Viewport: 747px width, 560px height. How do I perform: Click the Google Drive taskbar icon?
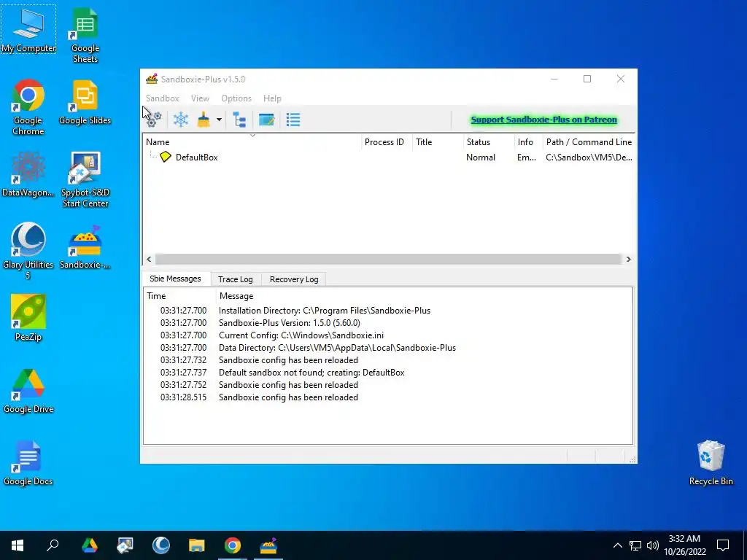(90, 545)
